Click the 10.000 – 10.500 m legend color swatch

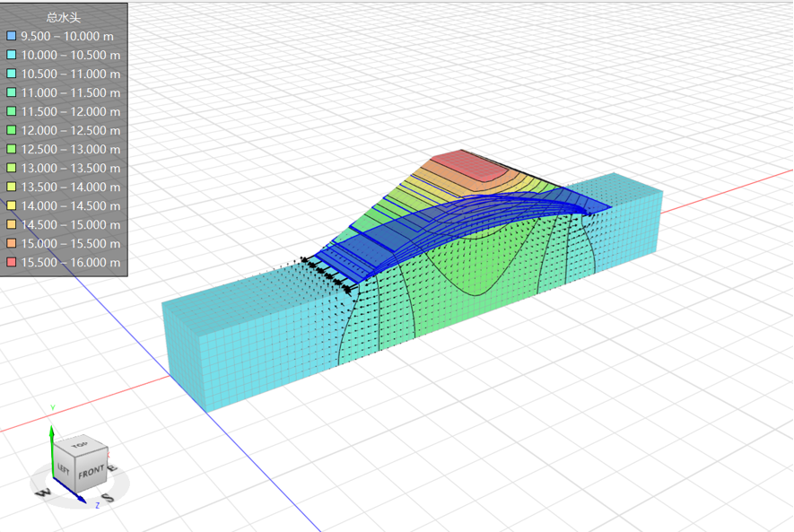[11, 55]
